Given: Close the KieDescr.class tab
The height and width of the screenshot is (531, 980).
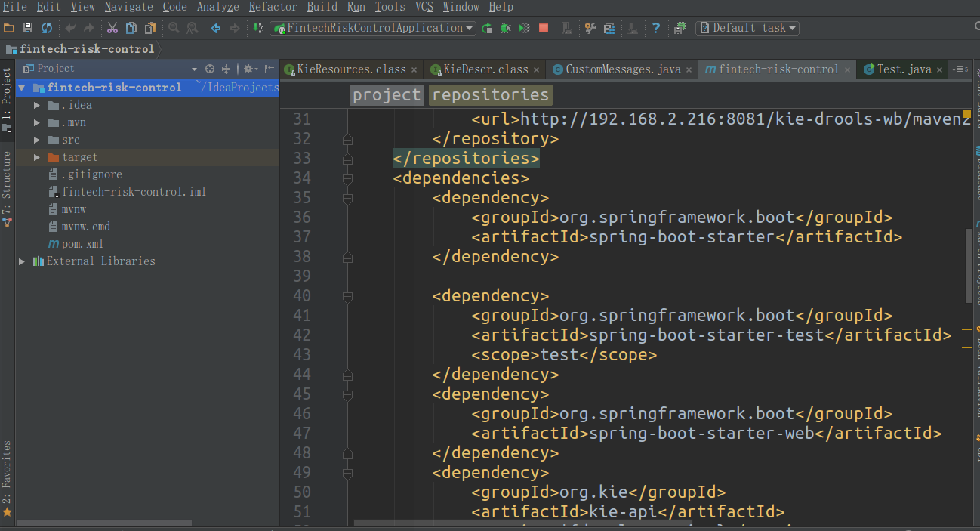Looking at the screenshot, I should point(536,69).
